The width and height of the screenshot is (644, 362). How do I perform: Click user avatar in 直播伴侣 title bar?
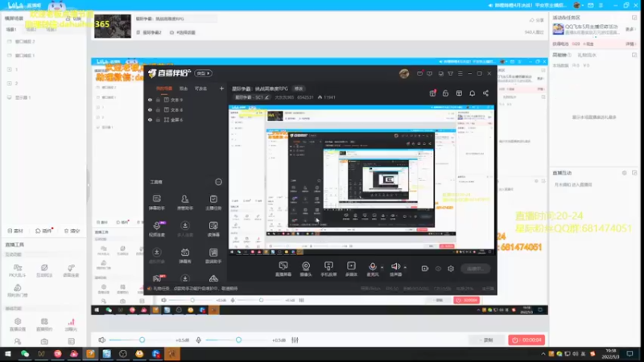[404, 73]
